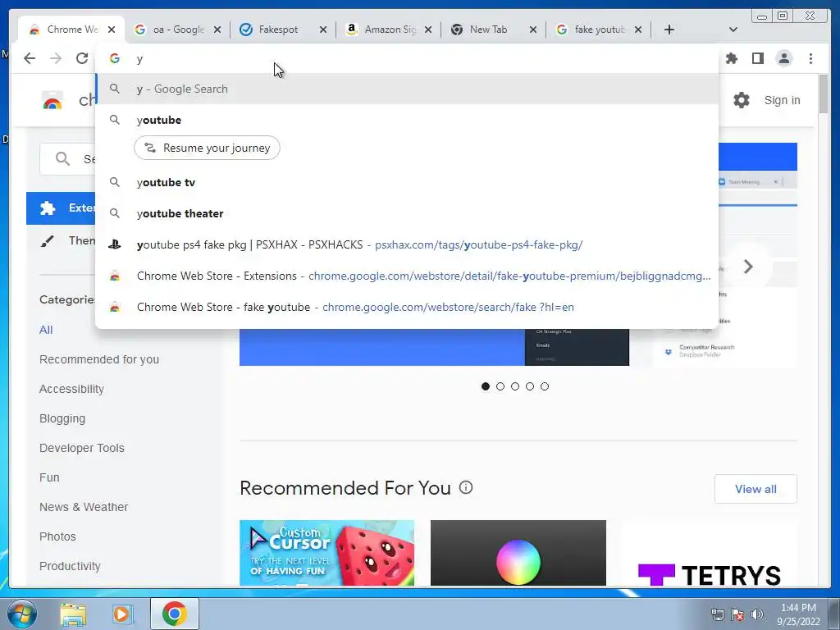Open the Web Store settings gear
Screen dimensions: 840x630
coord(742,100)
